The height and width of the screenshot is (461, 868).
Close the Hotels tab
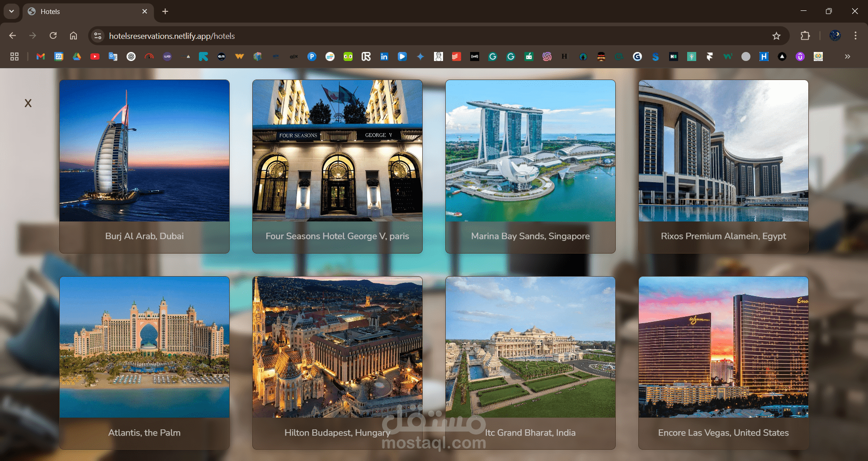pyautogui.click(x=145, y=11)
